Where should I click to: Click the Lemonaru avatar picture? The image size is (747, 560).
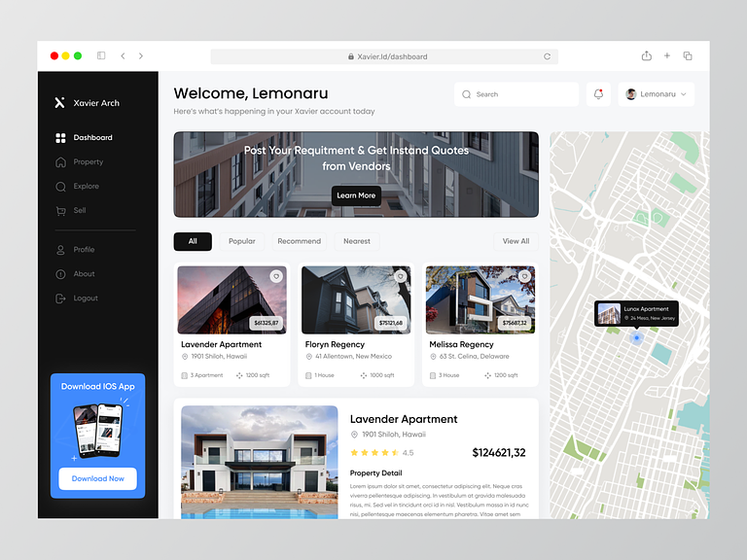tap(630, 94)
